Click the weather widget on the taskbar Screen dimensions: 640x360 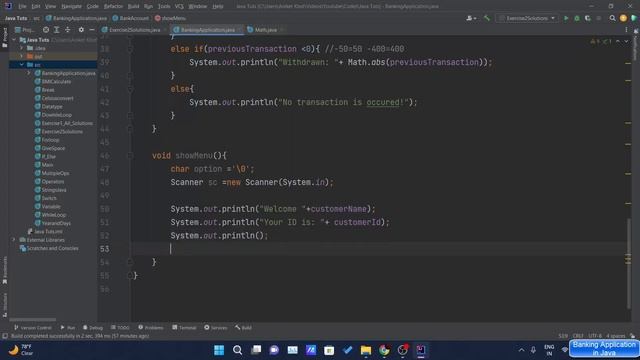coord(21,350)
